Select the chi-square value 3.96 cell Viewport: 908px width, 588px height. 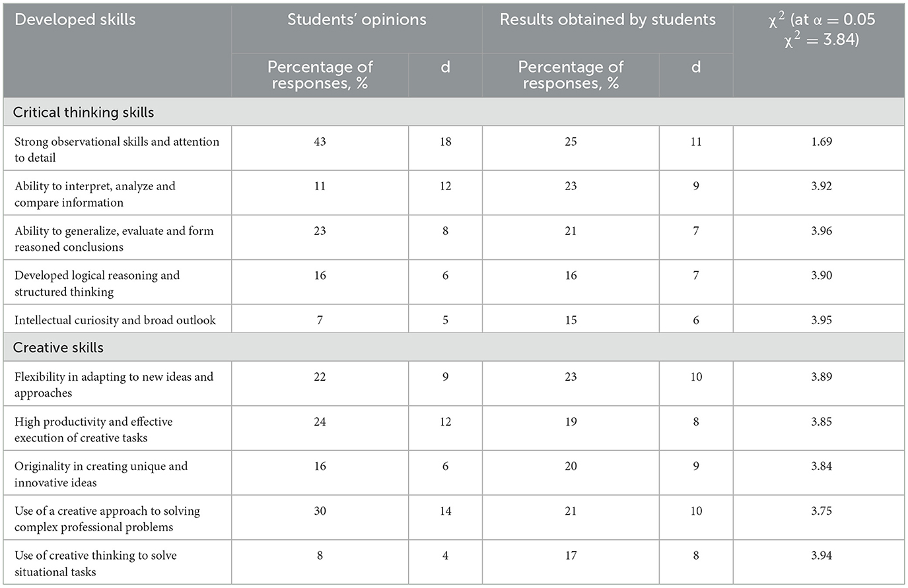point(821,231)
